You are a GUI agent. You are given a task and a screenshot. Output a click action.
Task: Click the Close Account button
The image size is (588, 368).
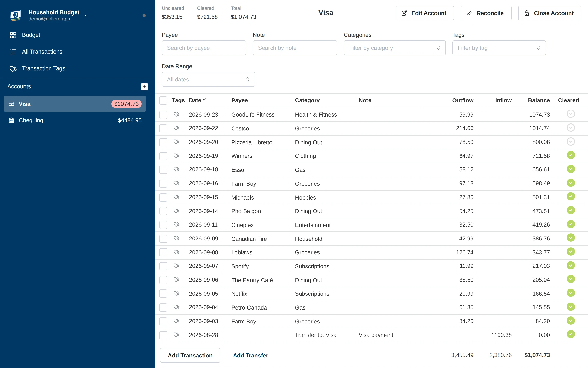click(x=550, y=13)
